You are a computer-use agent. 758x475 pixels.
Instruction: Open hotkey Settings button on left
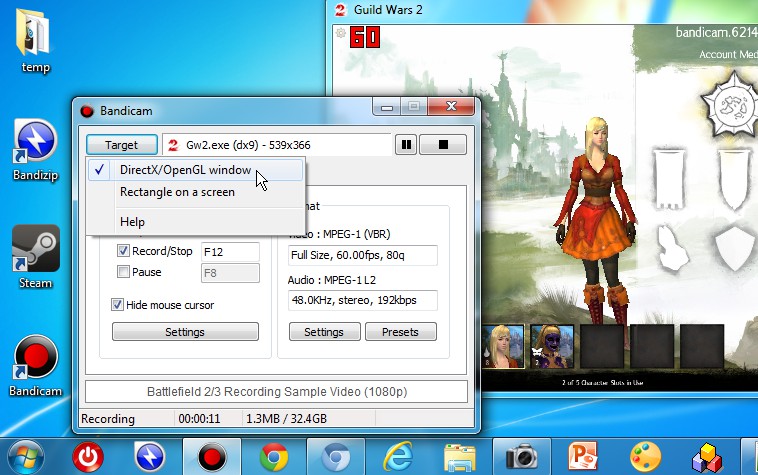point(185,332)
